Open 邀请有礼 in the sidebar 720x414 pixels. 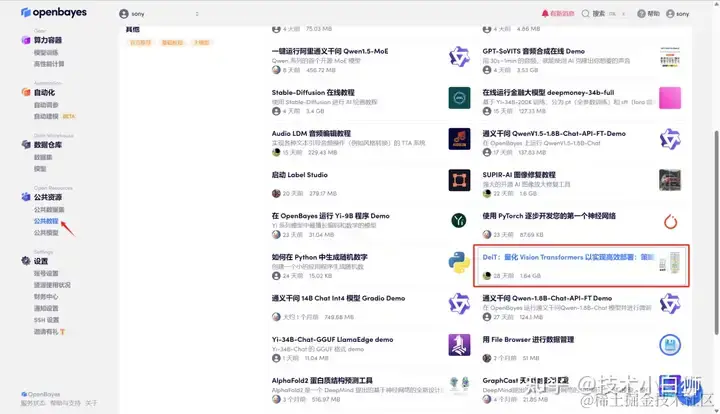(49, 331)
